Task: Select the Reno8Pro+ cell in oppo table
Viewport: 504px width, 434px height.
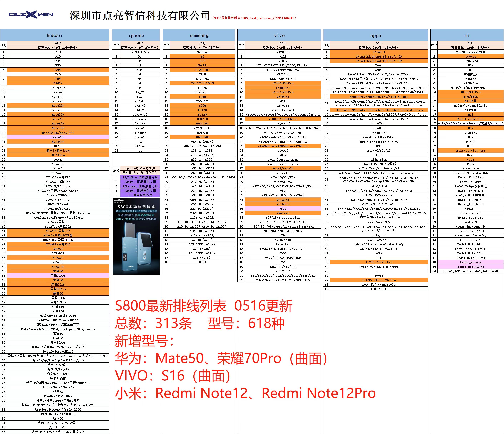Action: pyautogui.click(x=379, y=133)
